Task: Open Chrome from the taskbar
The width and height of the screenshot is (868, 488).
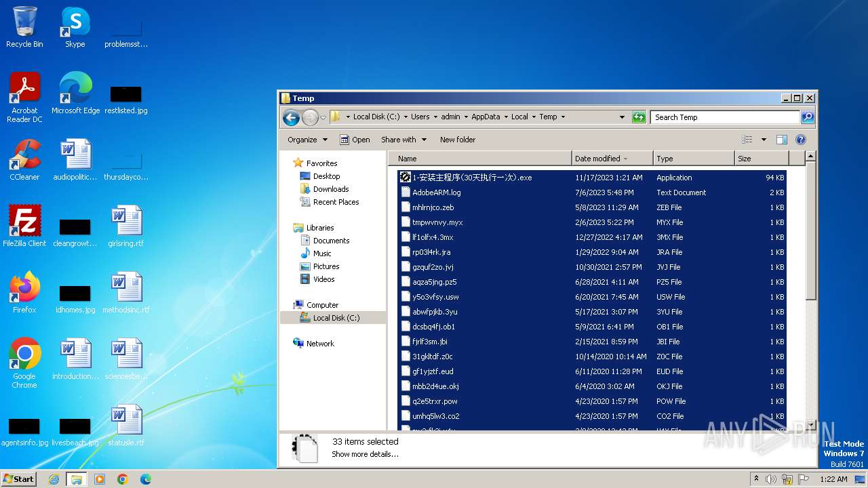Action: [123, 479]
